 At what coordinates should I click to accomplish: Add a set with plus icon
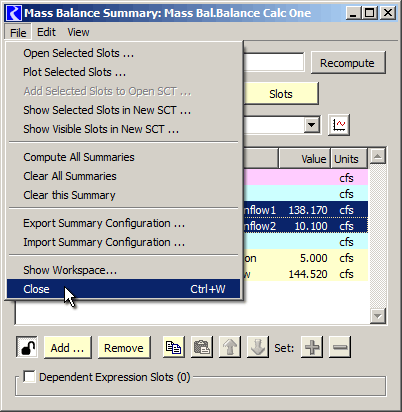click(x=312, y=347)
